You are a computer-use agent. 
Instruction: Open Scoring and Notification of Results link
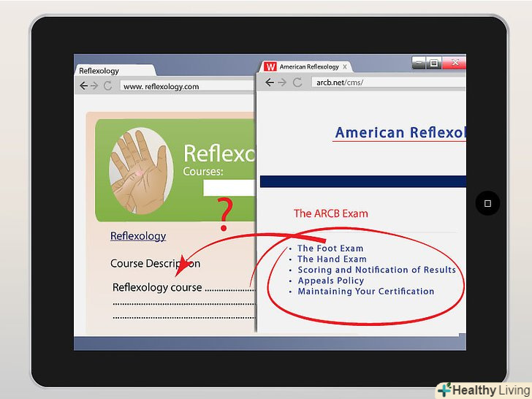click(x=376, y=270)
